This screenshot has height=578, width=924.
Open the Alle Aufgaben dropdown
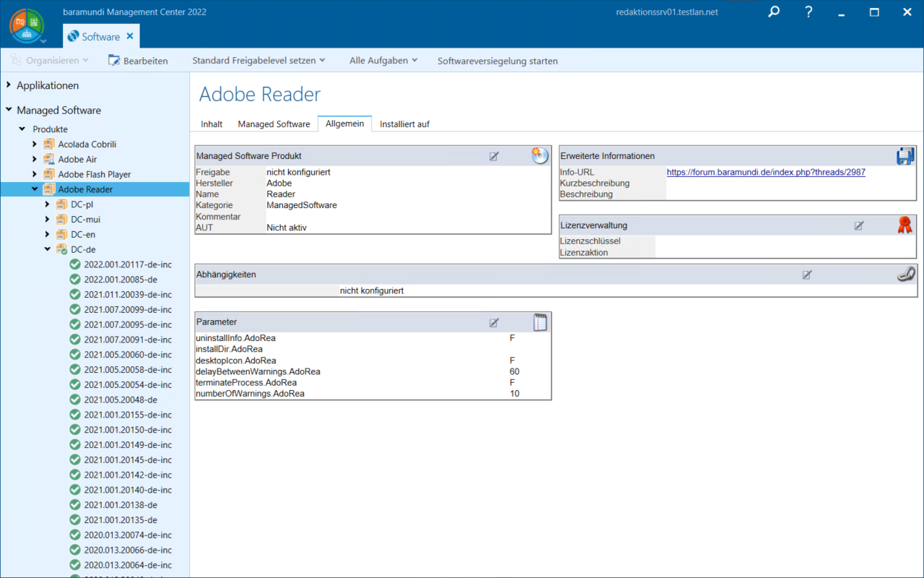(x=383, y=61)
